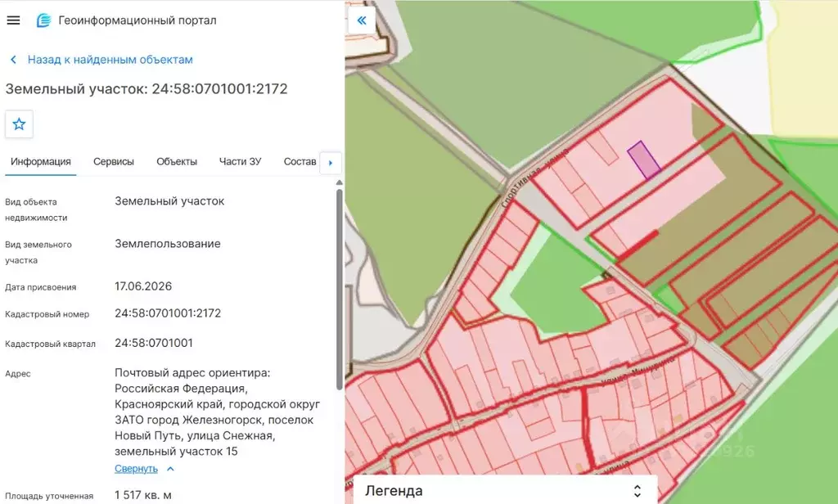Click the info panel vertical scrollbar

(339, 289)
